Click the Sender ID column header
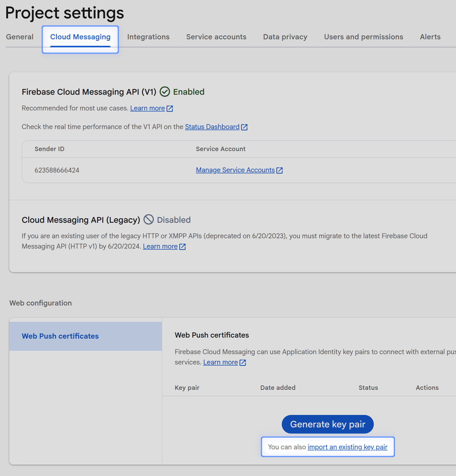The height and width of the screenshot is (476, 456). [x=49, y=149]
